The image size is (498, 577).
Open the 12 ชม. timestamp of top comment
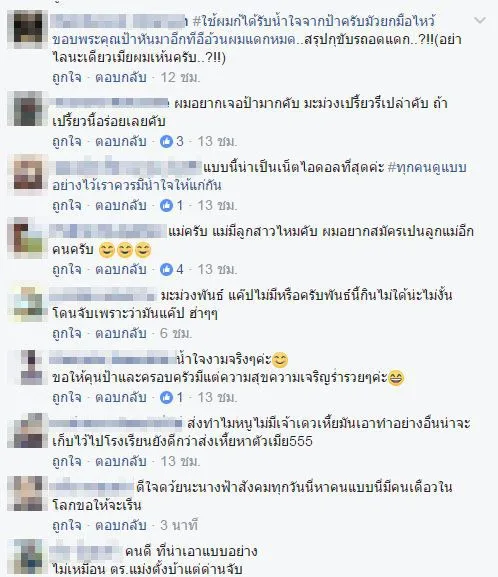pos(180,77)
